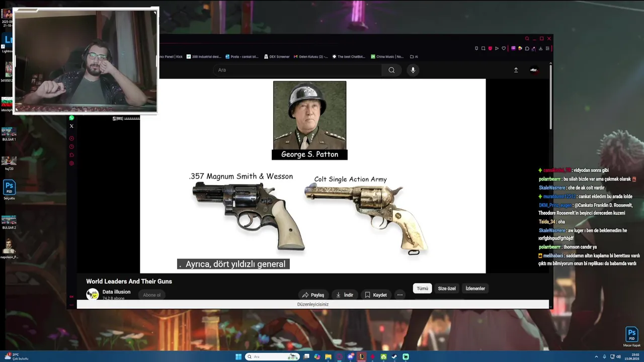The height and width of the screenshot is (362, 644).
Task: Open the BULGAR 2 desktop file
Action: tap(9, 222)
